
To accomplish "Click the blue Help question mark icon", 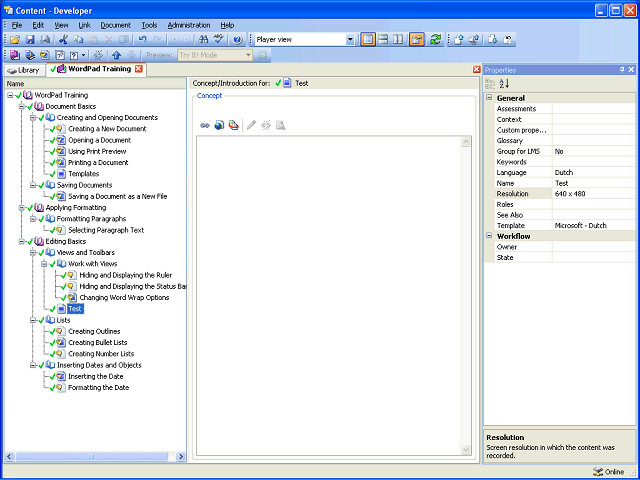I will (238, 40).
